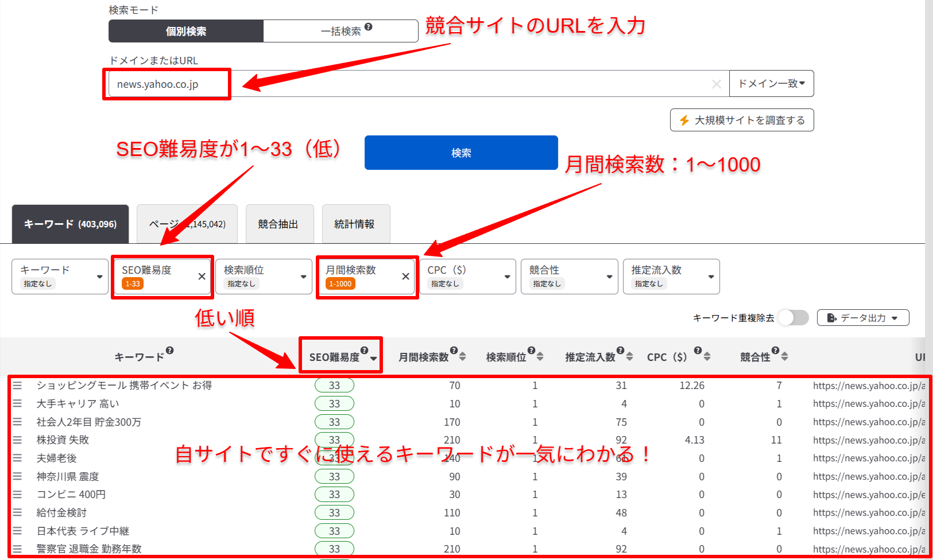This screenshot has height=560, width=933.
Task: Click the help icon beside 一括検索
Action: [369, 26]
